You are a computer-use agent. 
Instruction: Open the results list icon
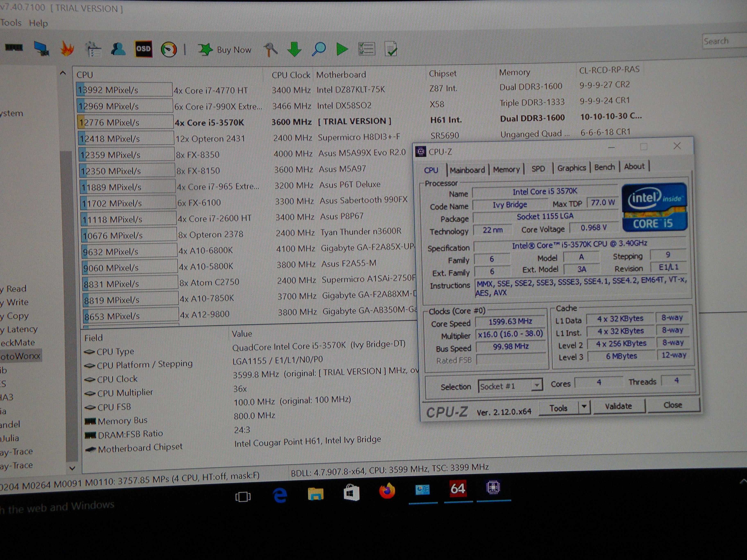click(367, 49)
